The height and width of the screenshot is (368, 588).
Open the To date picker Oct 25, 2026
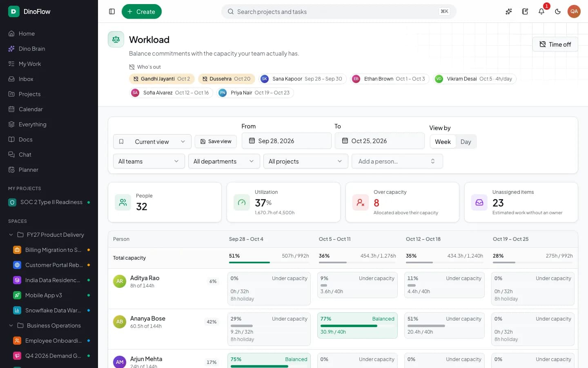(x=380, y=141)
